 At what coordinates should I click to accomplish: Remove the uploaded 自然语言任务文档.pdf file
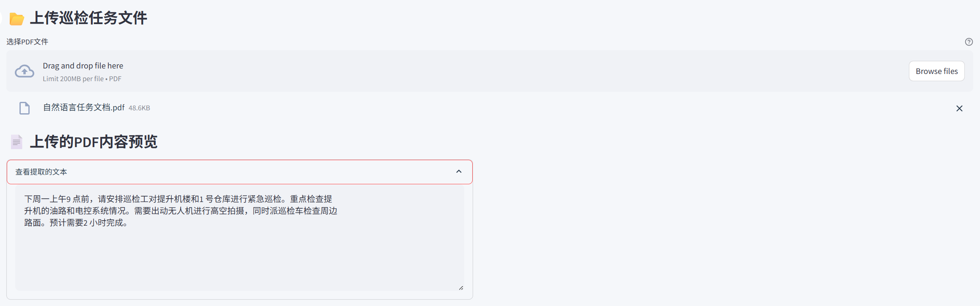959,109
